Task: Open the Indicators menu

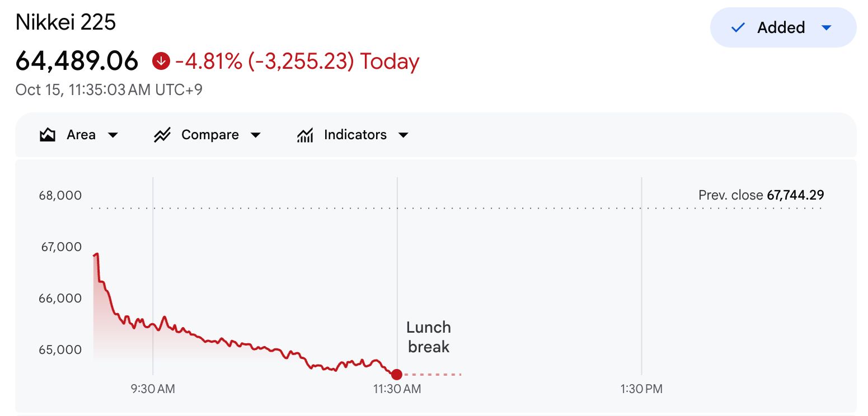Action: coord(353,135)
